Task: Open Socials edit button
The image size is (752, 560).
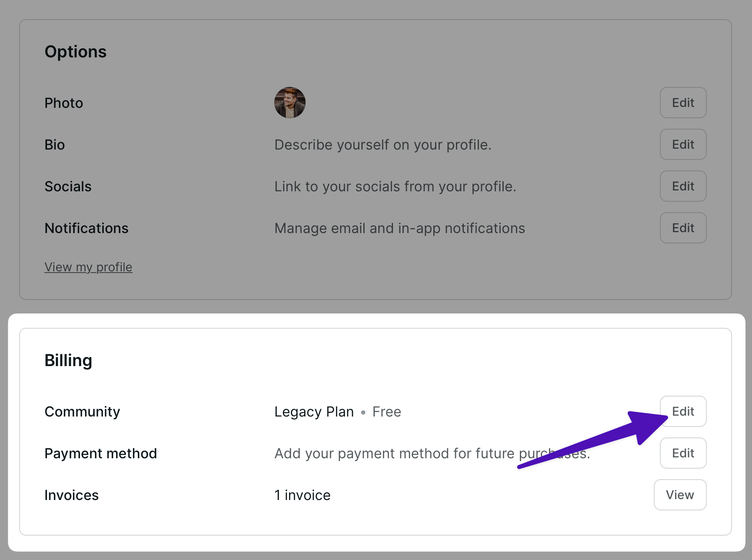Action: 683,186
